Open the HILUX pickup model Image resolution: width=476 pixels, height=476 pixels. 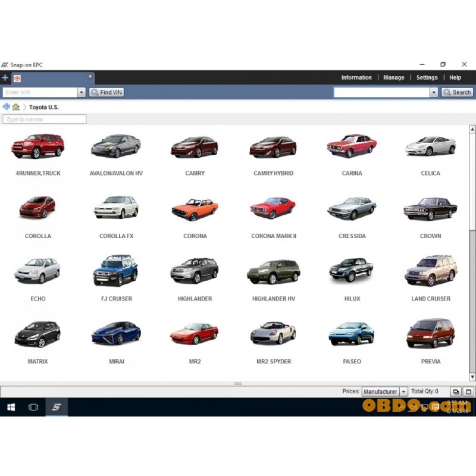(352, 280)
